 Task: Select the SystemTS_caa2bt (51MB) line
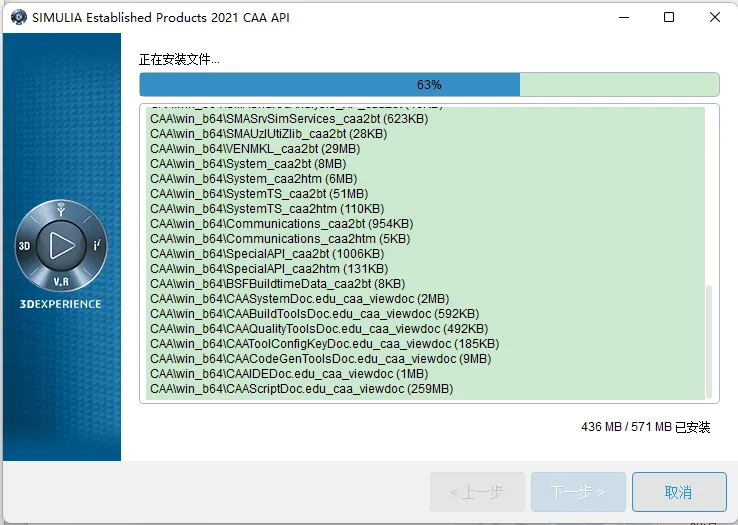(x=259, y=194)
